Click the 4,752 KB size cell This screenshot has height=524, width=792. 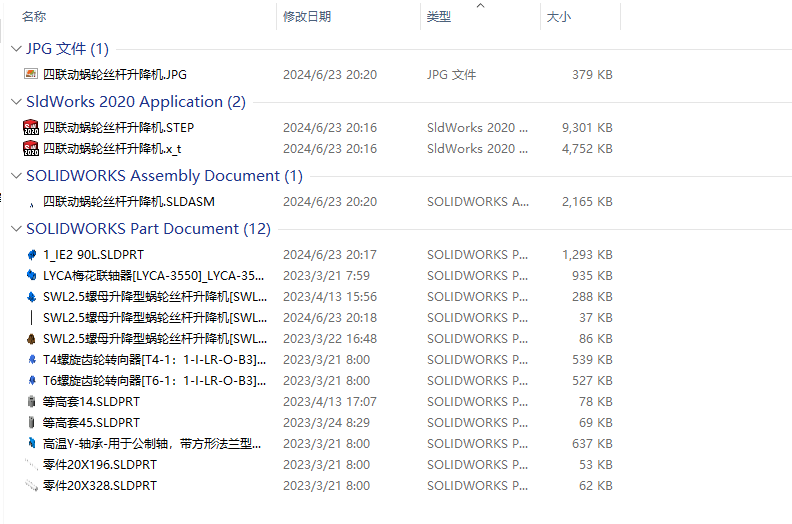(x=587, y=149)
